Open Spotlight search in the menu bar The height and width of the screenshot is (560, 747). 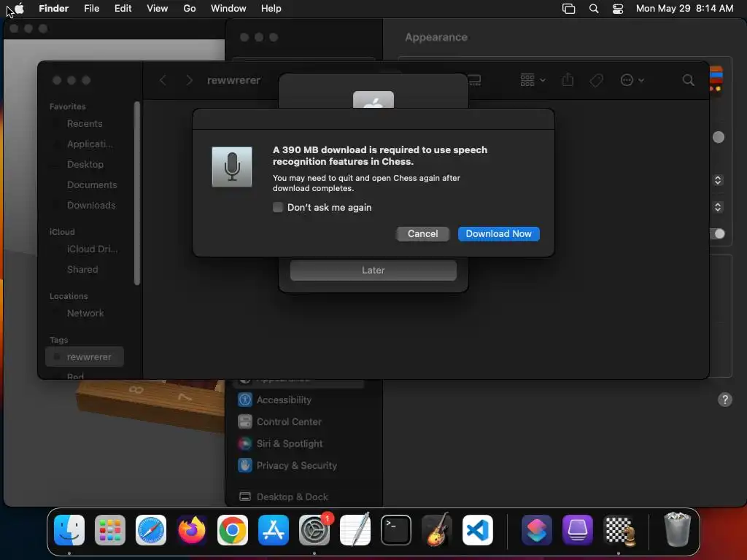point(594,9)
